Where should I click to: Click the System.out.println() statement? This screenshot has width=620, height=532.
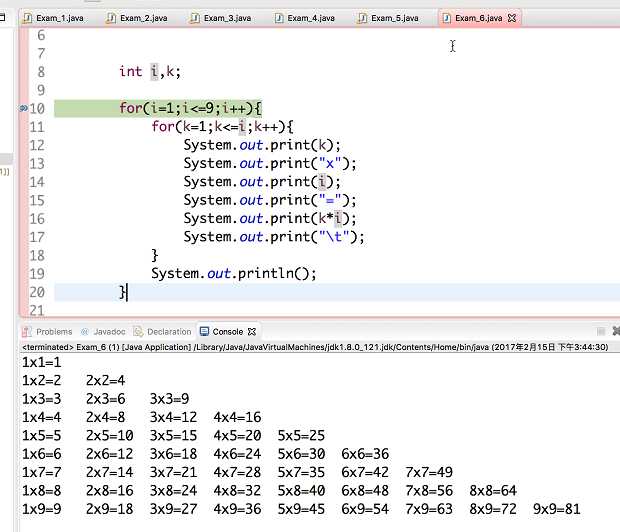coord(234,274)
